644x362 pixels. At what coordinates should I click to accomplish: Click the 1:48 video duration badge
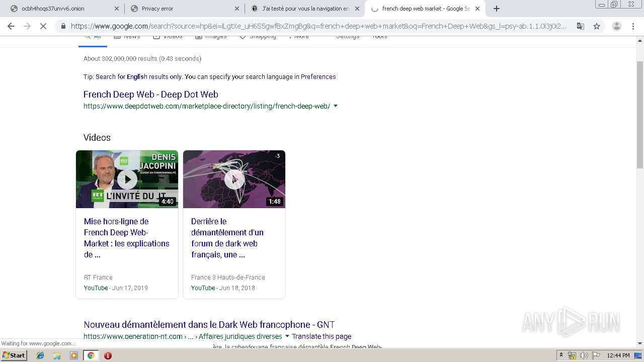click(x=274, y=202)
